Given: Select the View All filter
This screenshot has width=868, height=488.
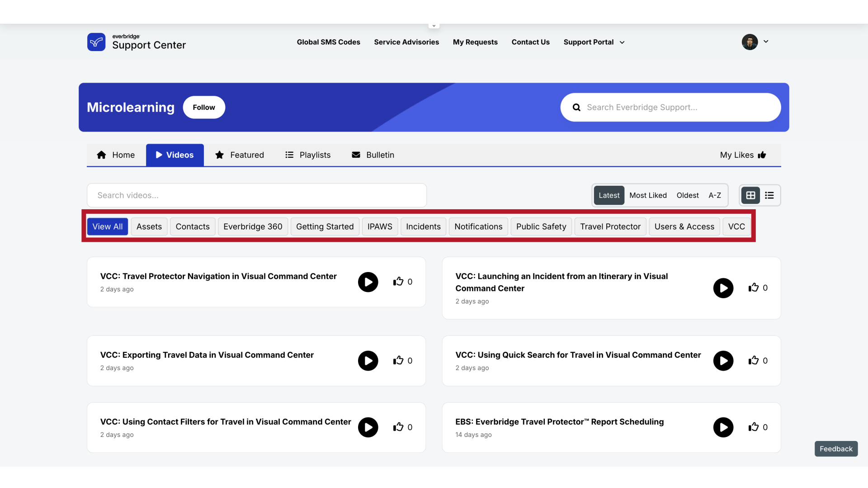Looking at the screenshot, I should point(108,226).
